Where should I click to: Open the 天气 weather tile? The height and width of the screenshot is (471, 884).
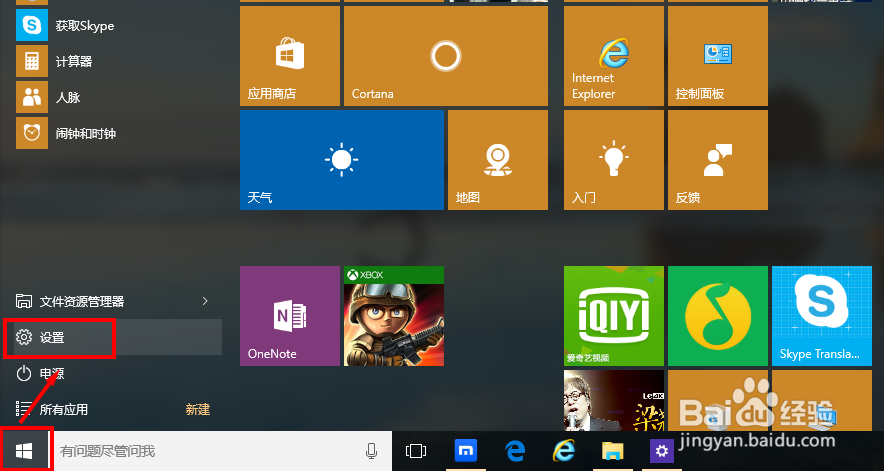pyautogui.click(x=342, y=160)
